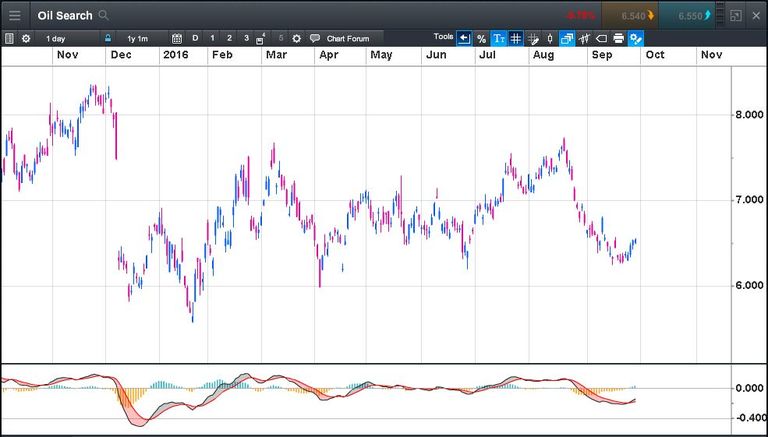The height and width of the screenshot is (437, 768).
Task: Open the panel layout icon left of 1 day
Action: [9, 38]
